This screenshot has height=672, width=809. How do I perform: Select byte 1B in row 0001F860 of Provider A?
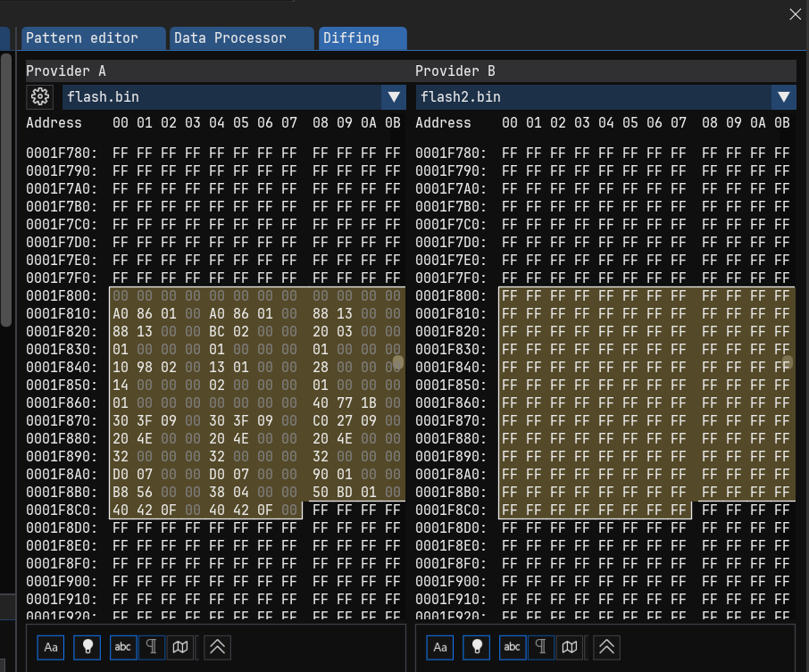pyautogui.click(x=369, y=402)
